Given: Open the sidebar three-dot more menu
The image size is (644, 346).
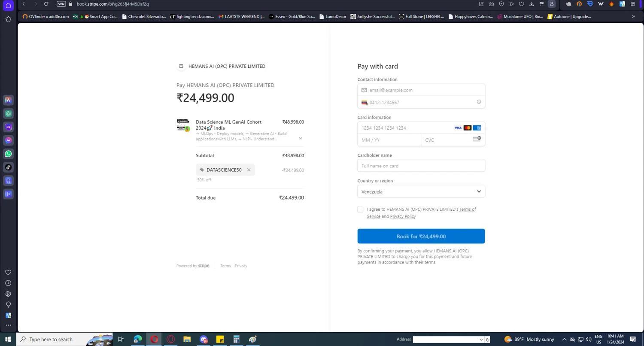Looking at the screenshot, I should point(8,325).
